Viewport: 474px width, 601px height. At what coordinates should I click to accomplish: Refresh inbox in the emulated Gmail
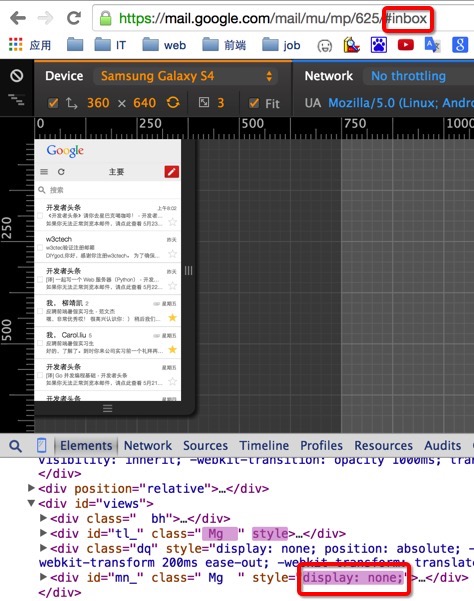pyautogui.click(x=61, y=172)
